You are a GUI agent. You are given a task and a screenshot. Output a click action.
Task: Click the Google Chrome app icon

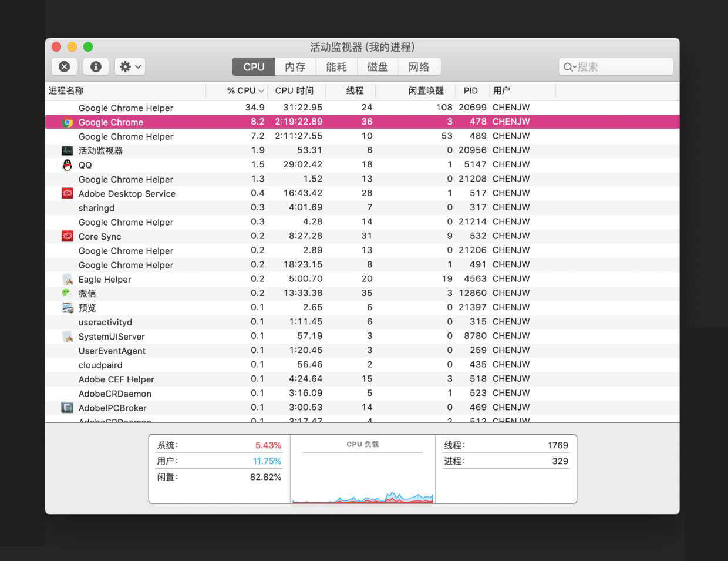[68, 122]
